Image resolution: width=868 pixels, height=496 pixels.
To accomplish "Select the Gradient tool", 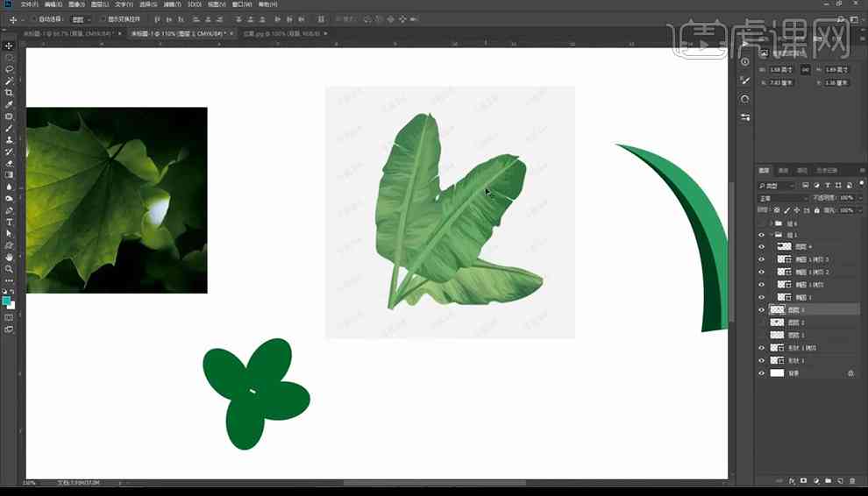I will coord(9,175).
